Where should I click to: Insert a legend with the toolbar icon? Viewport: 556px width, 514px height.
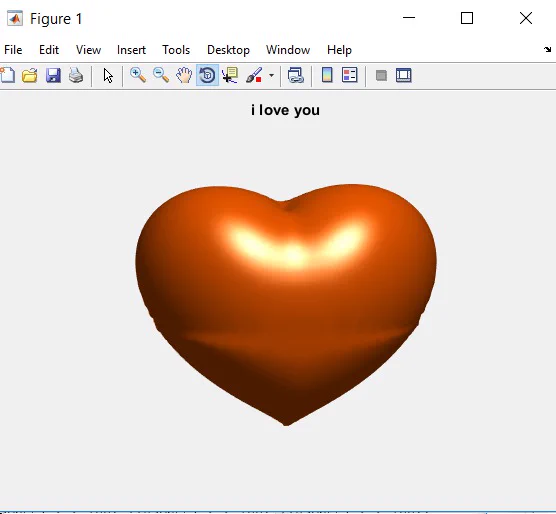click(350, 75)
